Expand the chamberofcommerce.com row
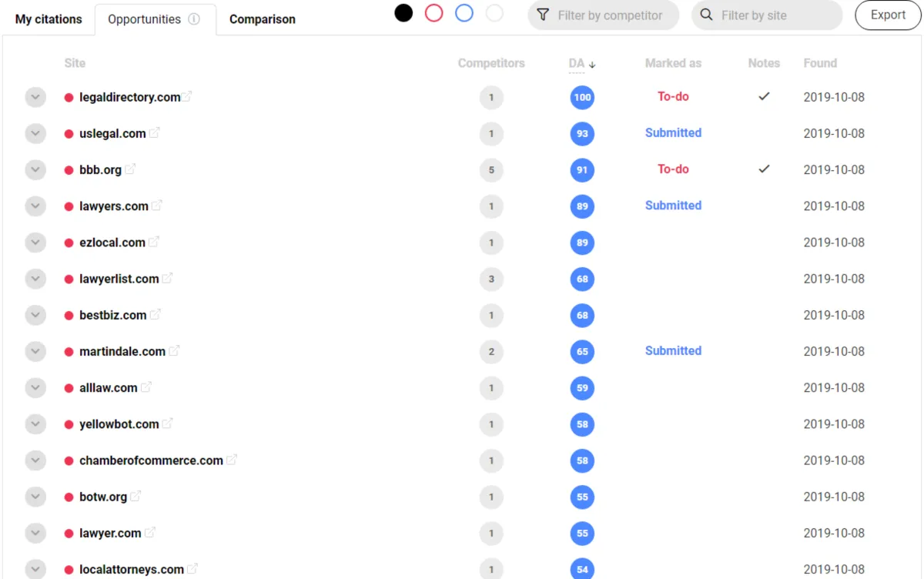Screen dimensions: 924x579 pyautogui.click(x=35, y=460)
